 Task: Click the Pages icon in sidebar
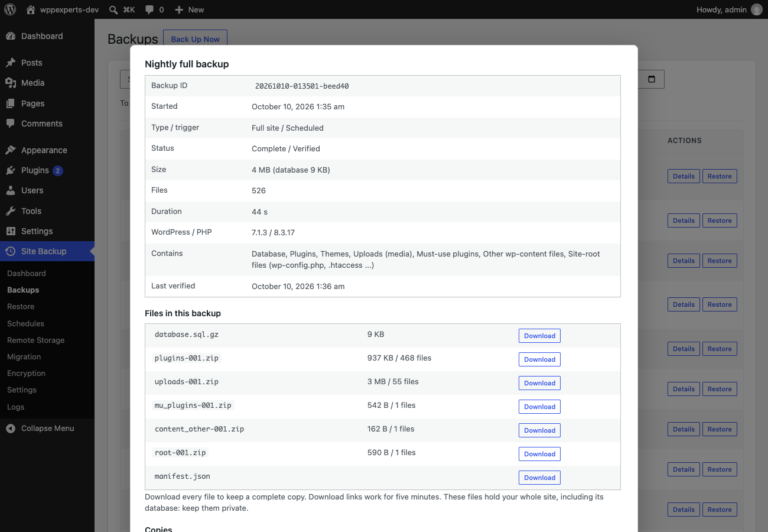[x=10, y=103]
